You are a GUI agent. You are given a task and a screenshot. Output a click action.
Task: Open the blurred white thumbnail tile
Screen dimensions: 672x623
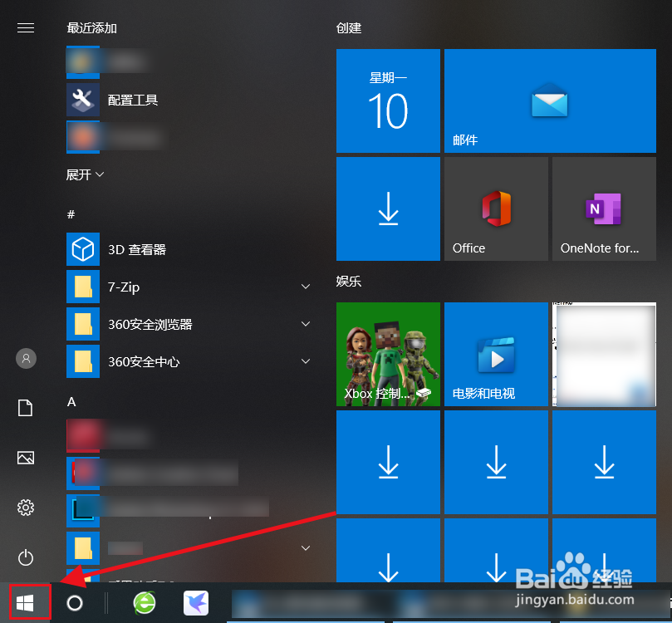604,355
